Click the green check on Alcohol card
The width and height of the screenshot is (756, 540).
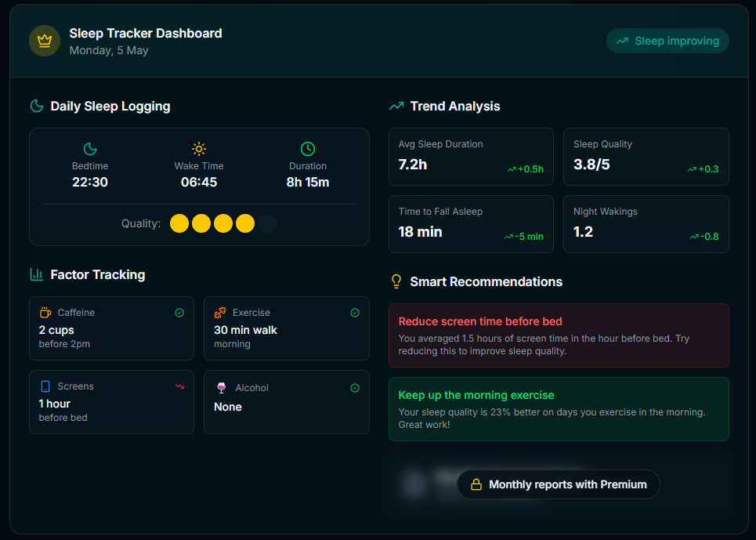click(355, 388)
